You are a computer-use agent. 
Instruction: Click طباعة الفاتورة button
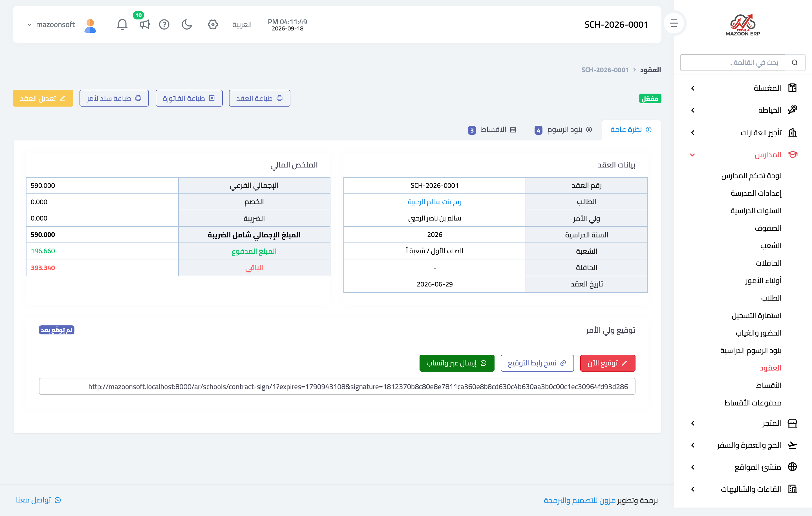click(189, 98)
